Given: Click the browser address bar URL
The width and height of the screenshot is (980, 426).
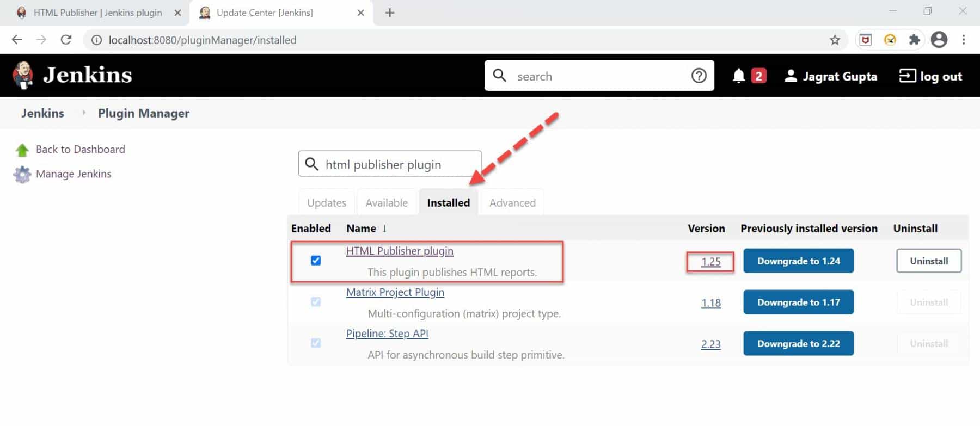Looking at the screenshot, I should click(203, 40).
